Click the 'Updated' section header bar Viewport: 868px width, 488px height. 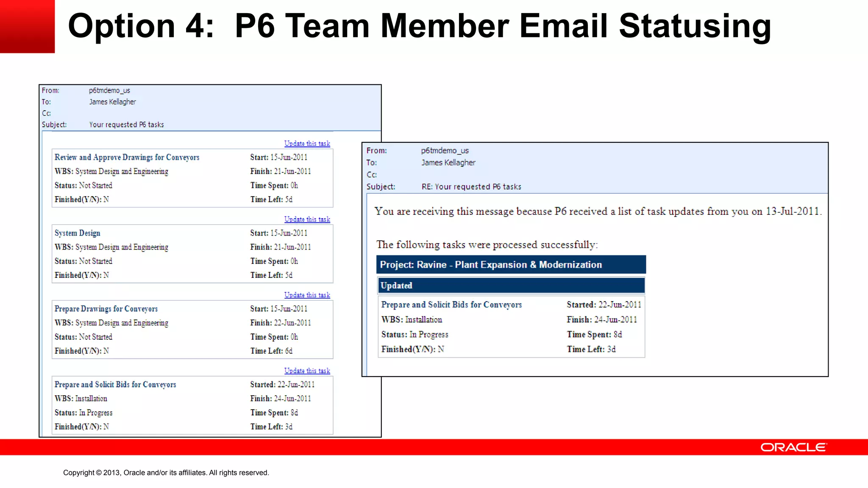click(511, 286)
